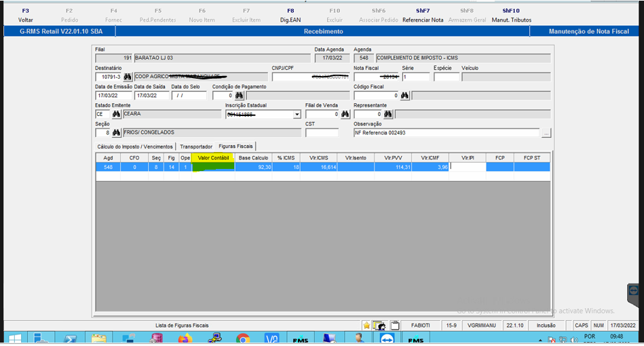Open Firefox from the taskbar
This screenshot has height=346, width=644.
tap(185, 339)
